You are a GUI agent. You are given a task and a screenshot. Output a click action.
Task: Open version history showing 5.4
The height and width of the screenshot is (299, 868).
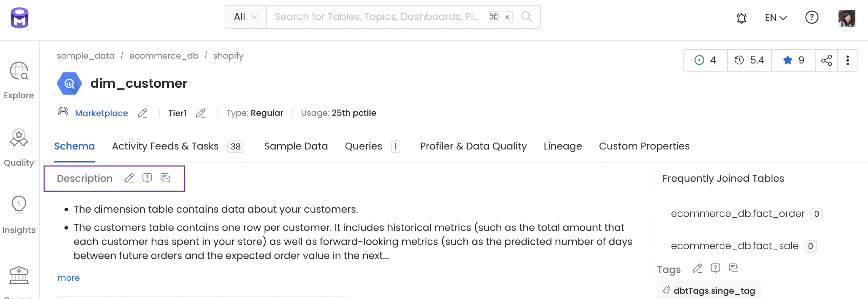(x=749, y=60)
